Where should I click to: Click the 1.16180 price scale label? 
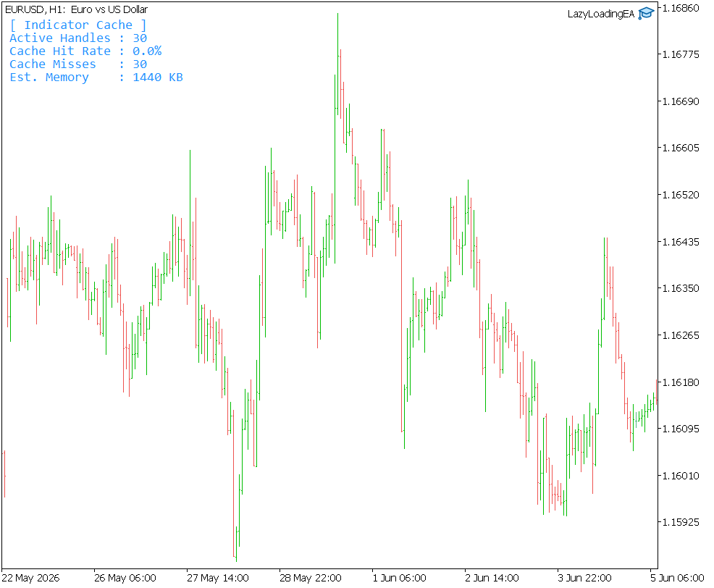[680, 382]
